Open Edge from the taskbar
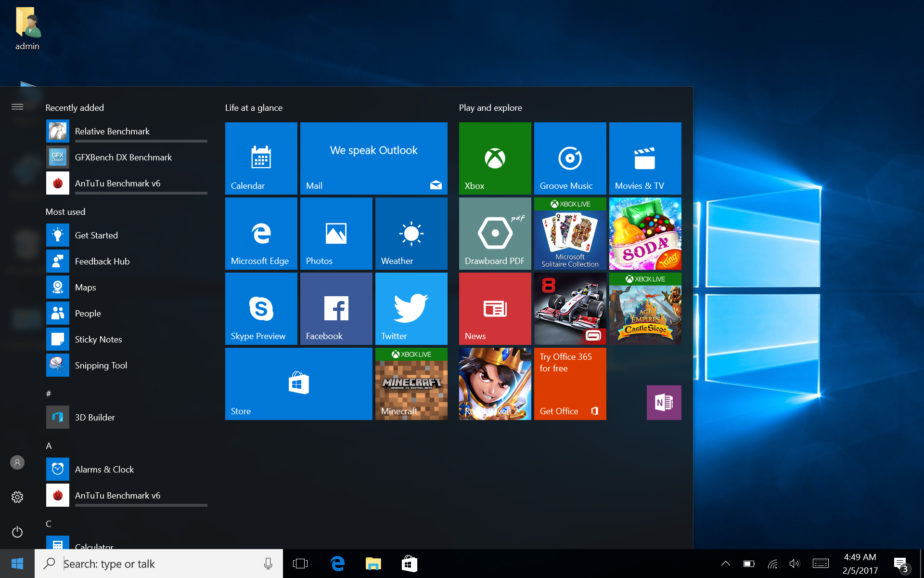This screenshot has height=578, width=924. [338, 564]
